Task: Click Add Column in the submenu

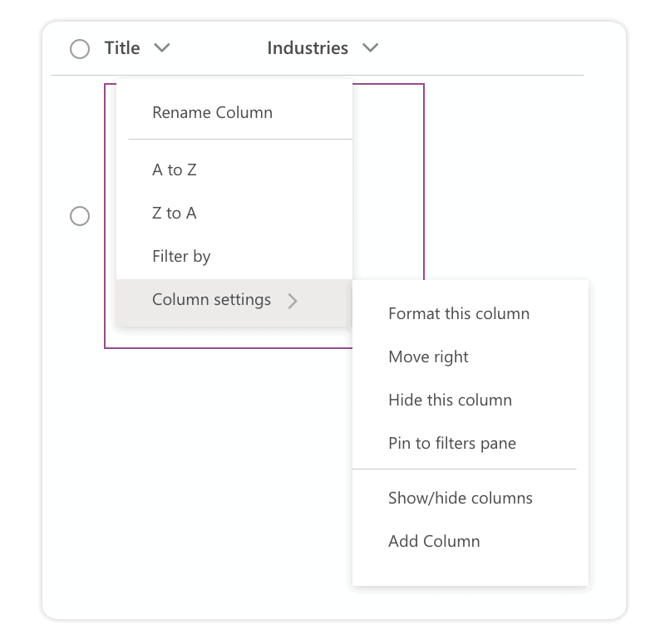Action: pyautogui.click(x=434, y=541)
